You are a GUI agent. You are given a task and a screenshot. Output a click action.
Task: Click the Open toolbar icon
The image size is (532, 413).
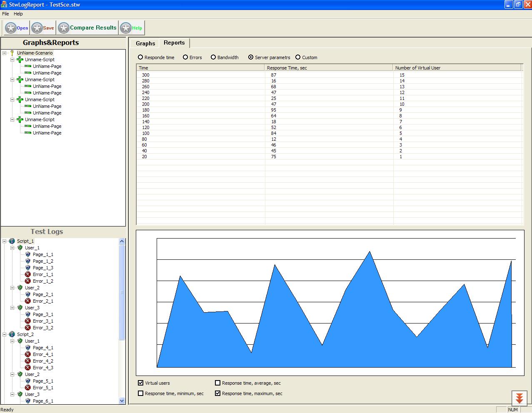pyautogui.click(x=11, y=28)
